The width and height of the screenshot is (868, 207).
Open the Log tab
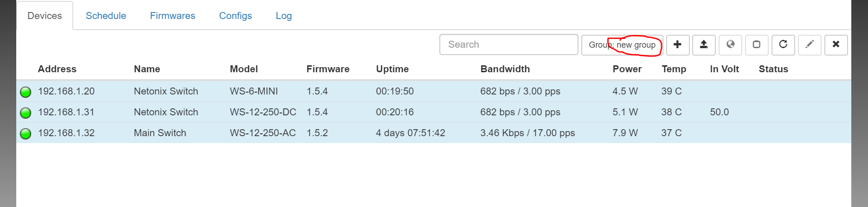click(283, 16)
